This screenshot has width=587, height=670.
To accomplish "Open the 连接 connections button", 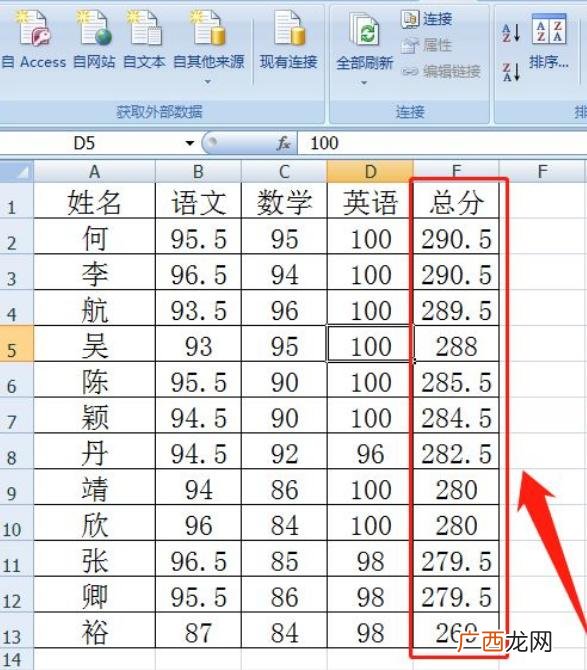I will [x=426, y=19].
